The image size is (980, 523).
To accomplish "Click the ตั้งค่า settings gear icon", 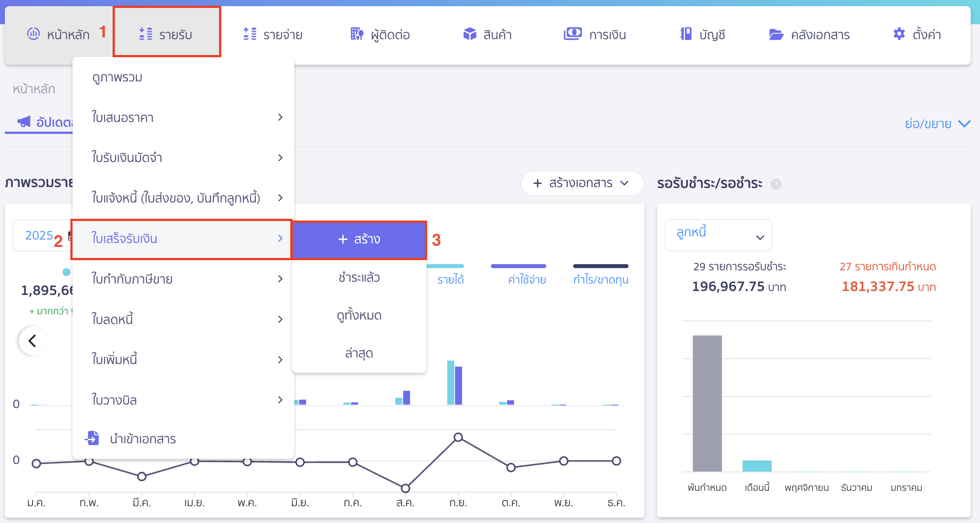I will 898,34.
